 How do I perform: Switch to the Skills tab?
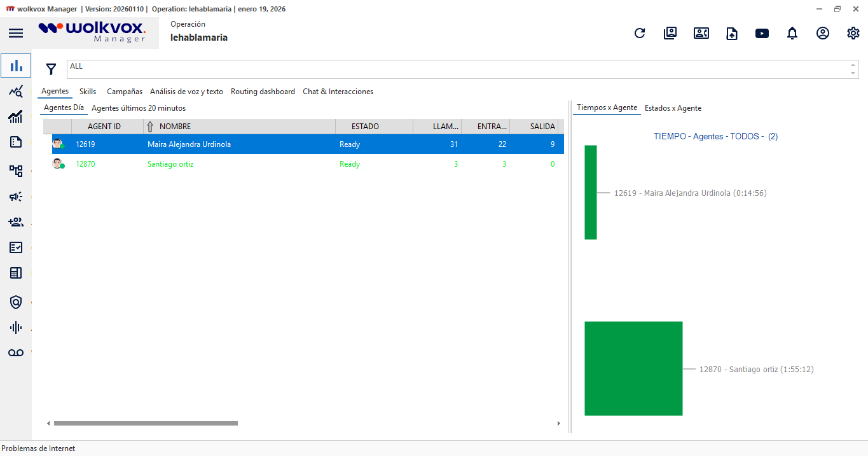(88, 92)
